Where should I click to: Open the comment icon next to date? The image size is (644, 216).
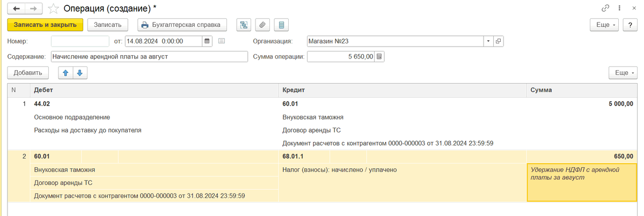222,41
